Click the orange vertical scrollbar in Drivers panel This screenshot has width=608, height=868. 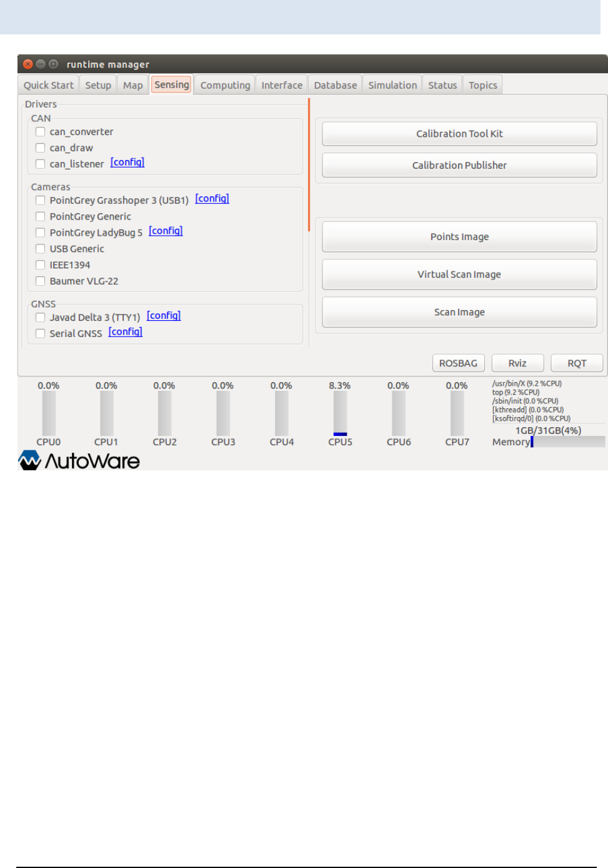tap(309, 164)
